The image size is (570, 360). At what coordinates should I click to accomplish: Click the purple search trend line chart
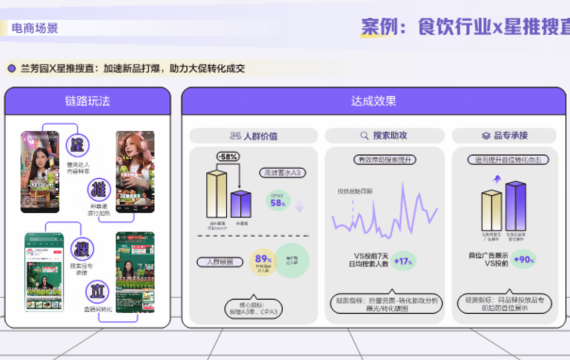[385, 211]
